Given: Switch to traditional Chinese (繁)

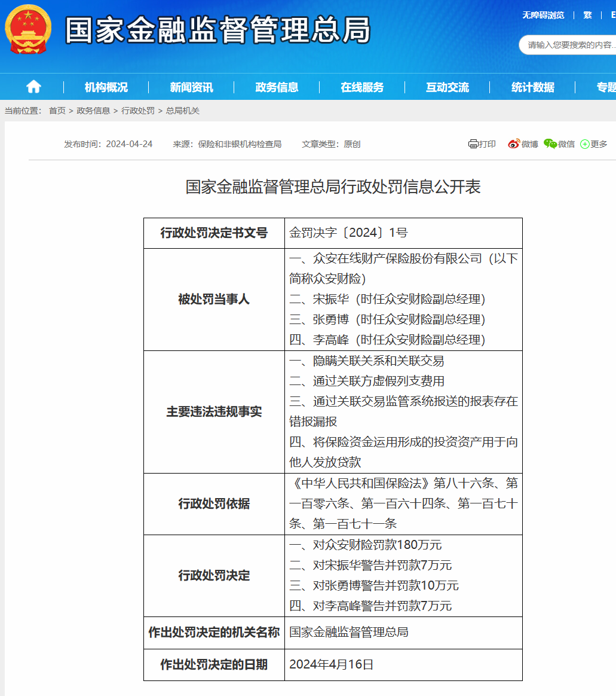Looking at the screenshot, I should (587, 15).
